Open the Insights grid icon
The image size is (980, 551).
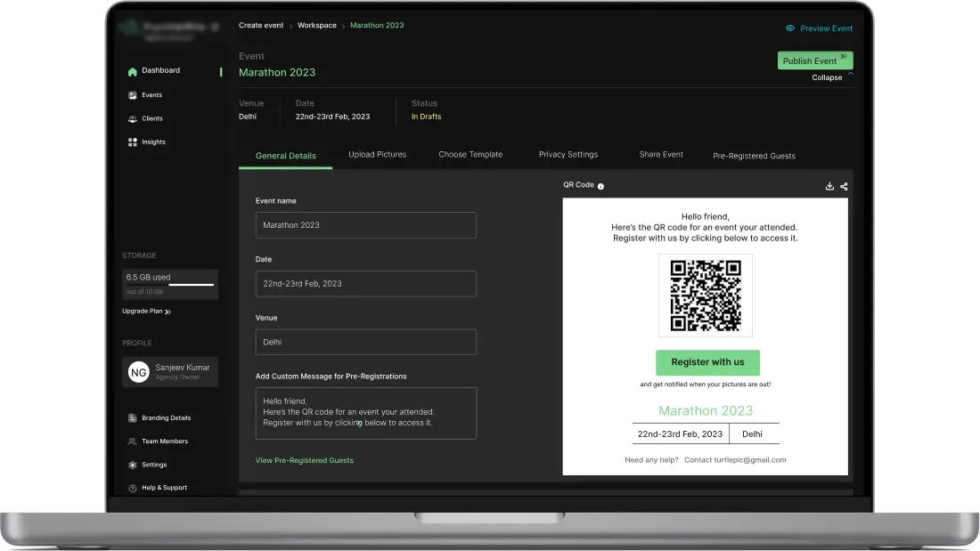pos(133,142)
